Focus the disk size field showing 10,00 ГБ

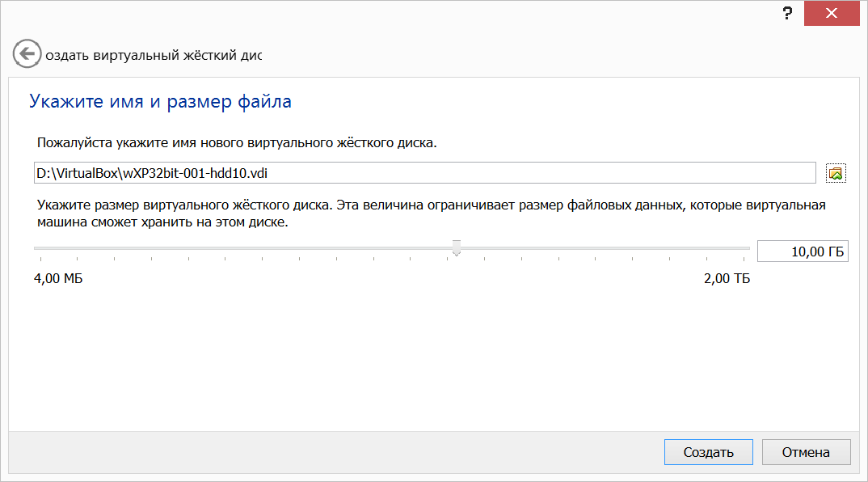pos(802,251)
